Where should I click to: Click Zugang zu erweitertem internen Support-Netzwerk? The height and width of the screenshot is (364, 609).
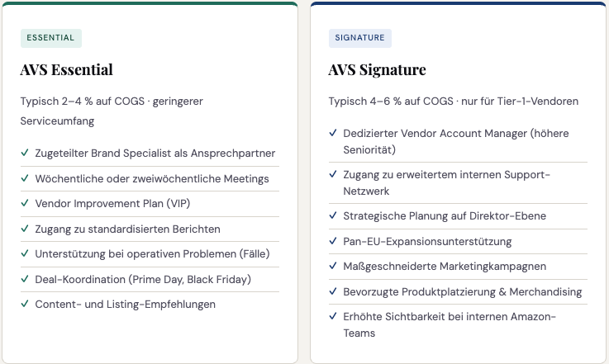click(x=447, y=182)
